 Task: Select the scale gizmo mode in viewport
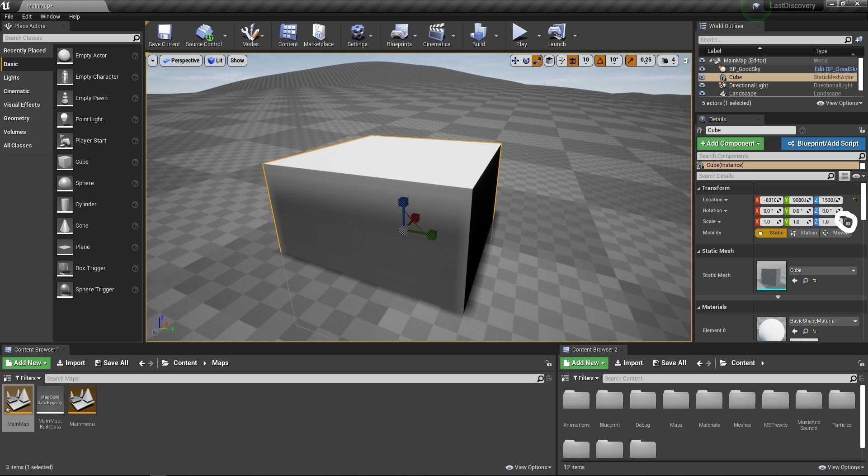[x=537, y=61]
